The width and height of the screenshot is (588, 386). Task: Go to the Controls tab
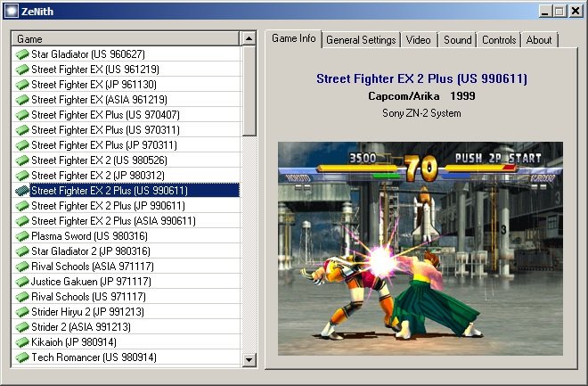[499, 40]
